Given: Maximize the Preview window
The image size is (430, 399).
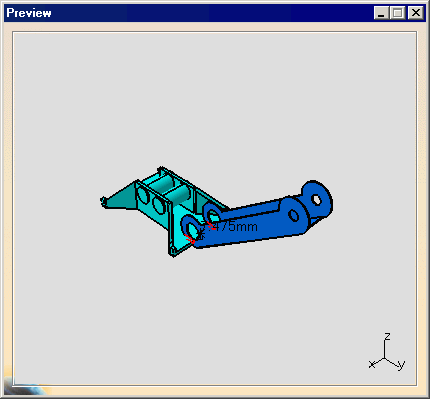Looking at the screenshot, I should [397, 13].
